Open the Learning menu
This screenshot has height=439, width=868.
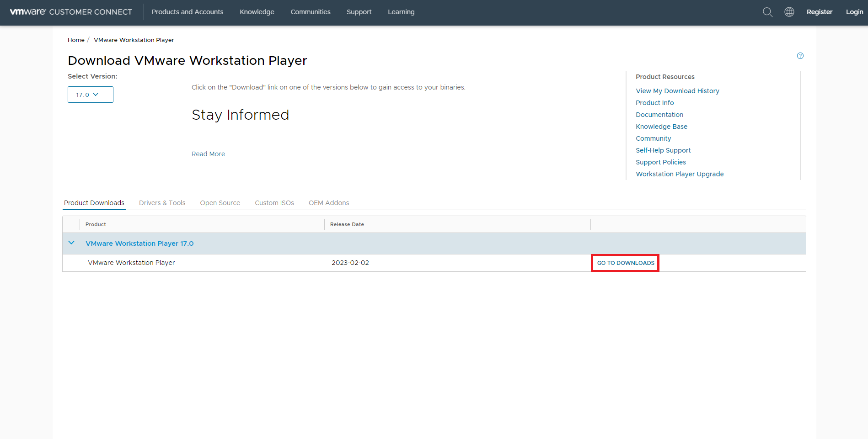click(401, 12)
